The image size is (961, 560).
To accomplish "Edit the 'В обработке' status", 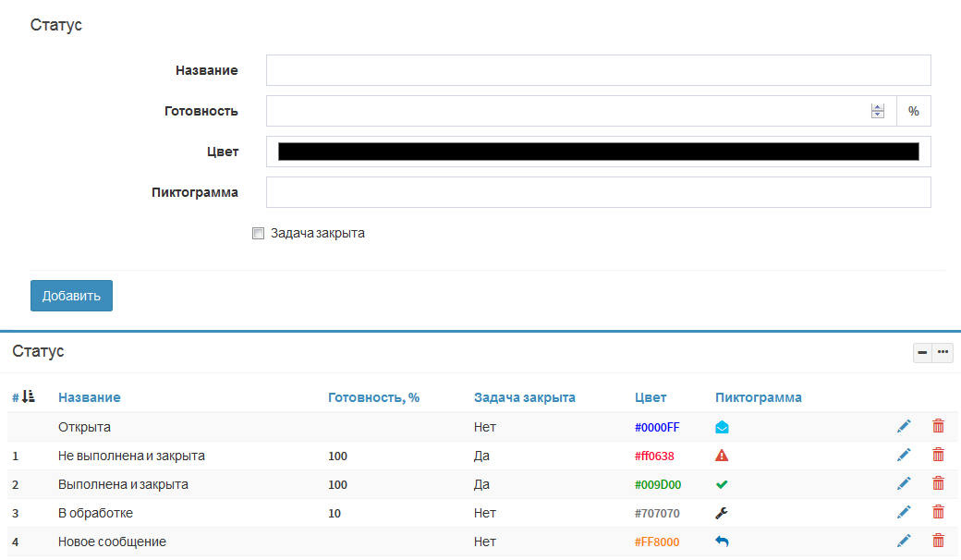I will coord(904,512).
